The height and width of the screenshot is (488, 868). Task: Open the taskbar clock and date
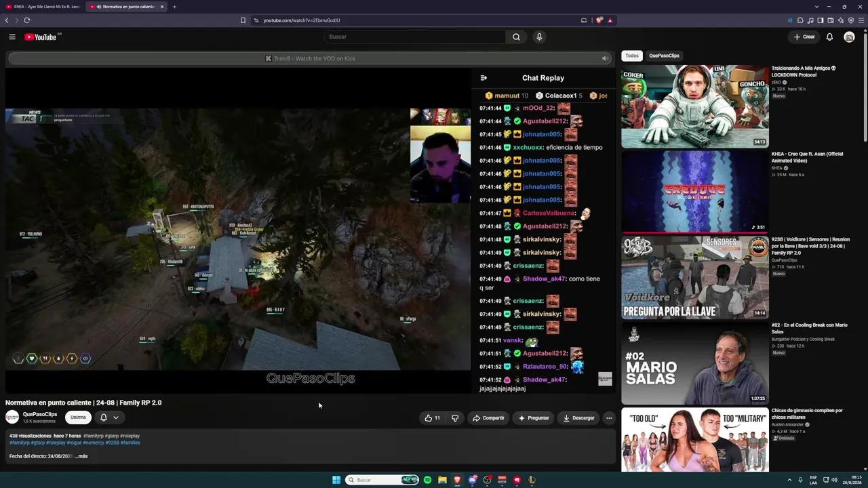851,480
